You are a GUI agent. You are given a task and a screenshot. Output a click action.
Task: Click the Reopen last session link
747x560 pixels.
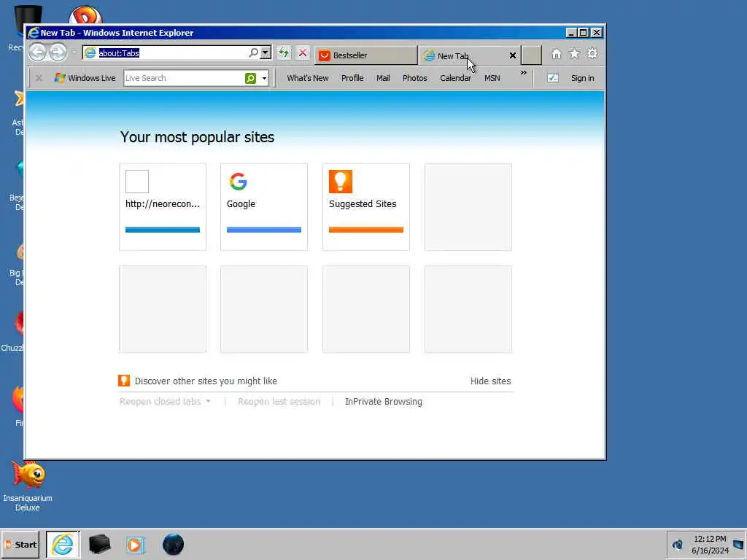coord(279,402)
